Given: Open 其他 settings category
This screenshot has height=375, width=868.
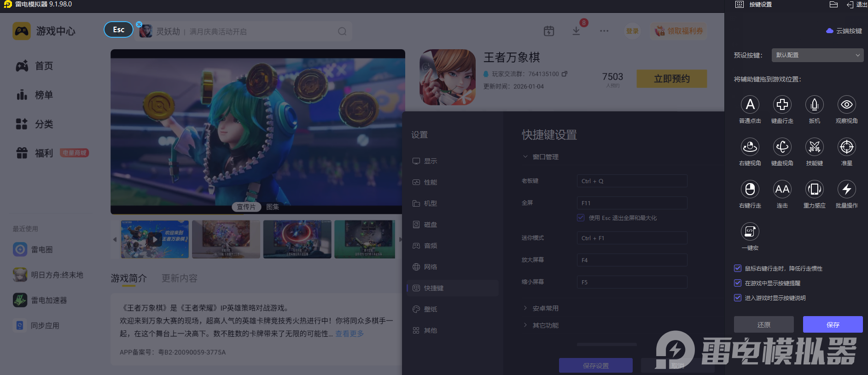Looking at the screenshot, I should point(453,330).
